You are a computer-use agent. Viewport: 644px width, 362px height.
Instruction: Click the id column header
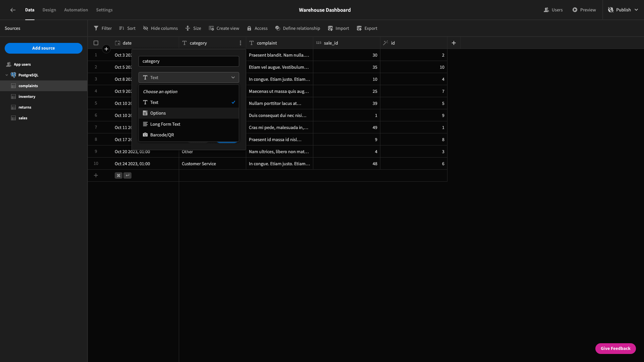(x=414, y=43)
